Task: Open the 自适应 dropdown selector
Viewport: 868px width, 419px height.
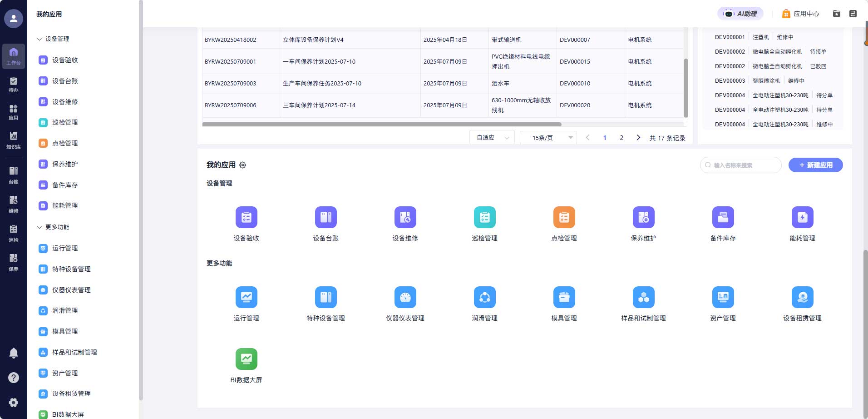Action: [x=492, y=138]
